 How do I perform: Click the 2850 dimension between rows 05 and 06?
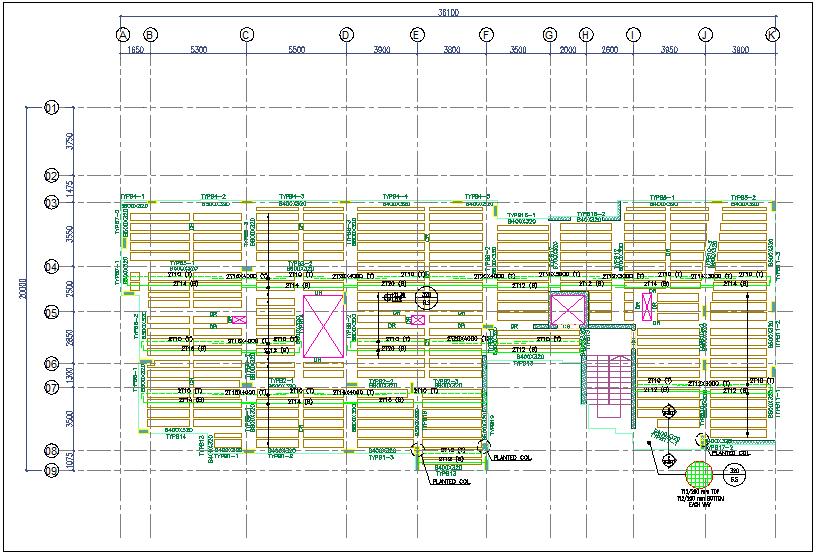(x=70, y=338)
